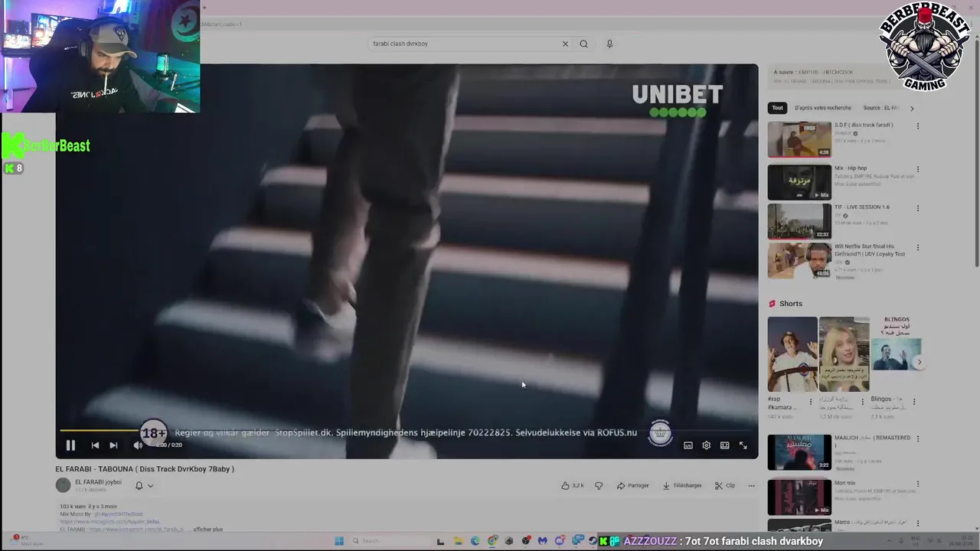Open options for Mon mix
This screenshot has width=980, height=551.
pyautogui.click(x=917, y=484)
